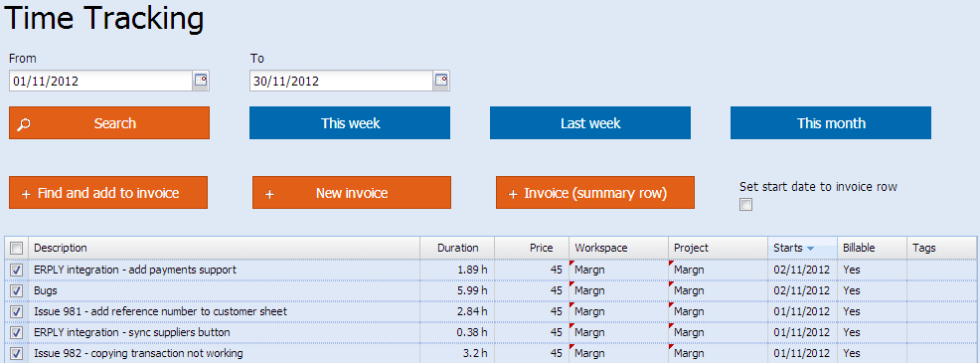Uncheck the ERPLY sync suppliers button row checkbox
The width and height of the screenshot is (980, 364).
pos(17,332)
